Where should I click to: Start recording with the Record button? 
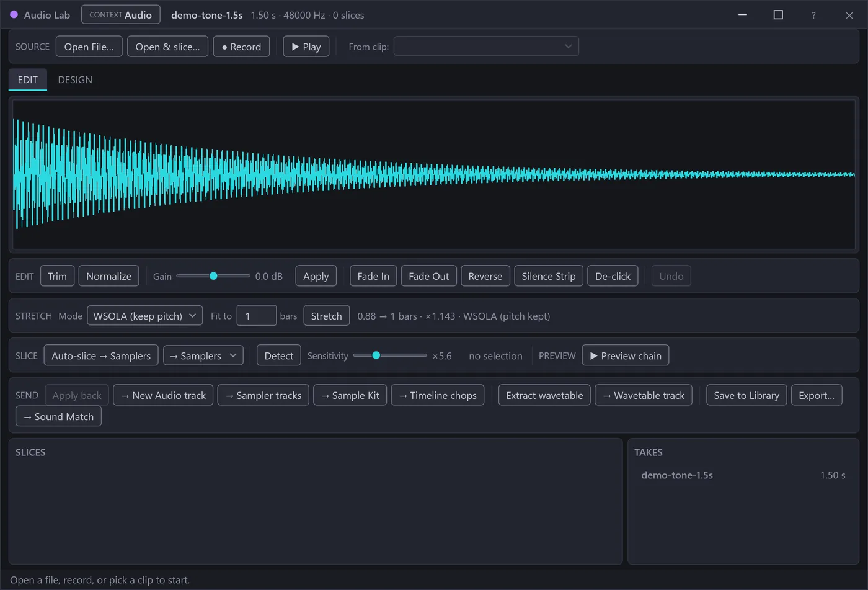tap(241, 47)
